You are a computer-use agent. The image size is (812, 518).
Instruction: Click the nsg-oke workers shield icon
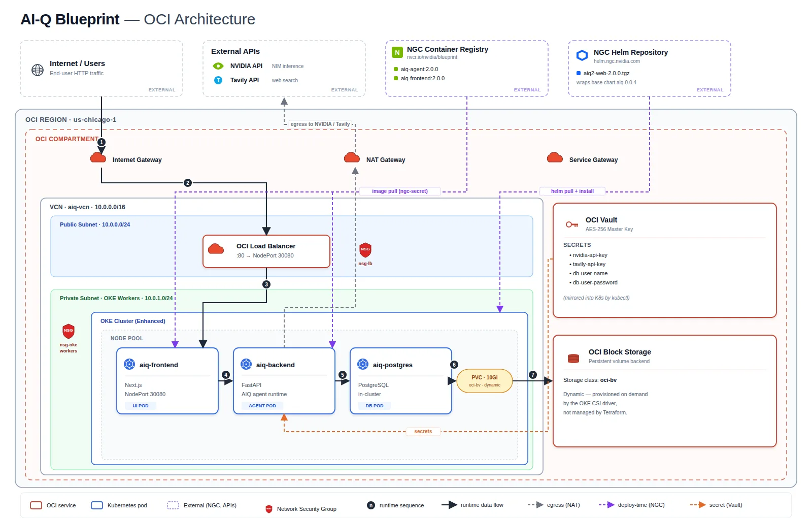[69, 331]
